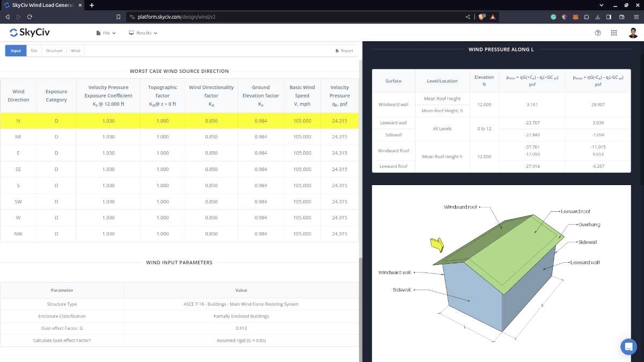Click the SkyCiv logo
Viewport: 644px width, 362px height.
pos(30,33)
